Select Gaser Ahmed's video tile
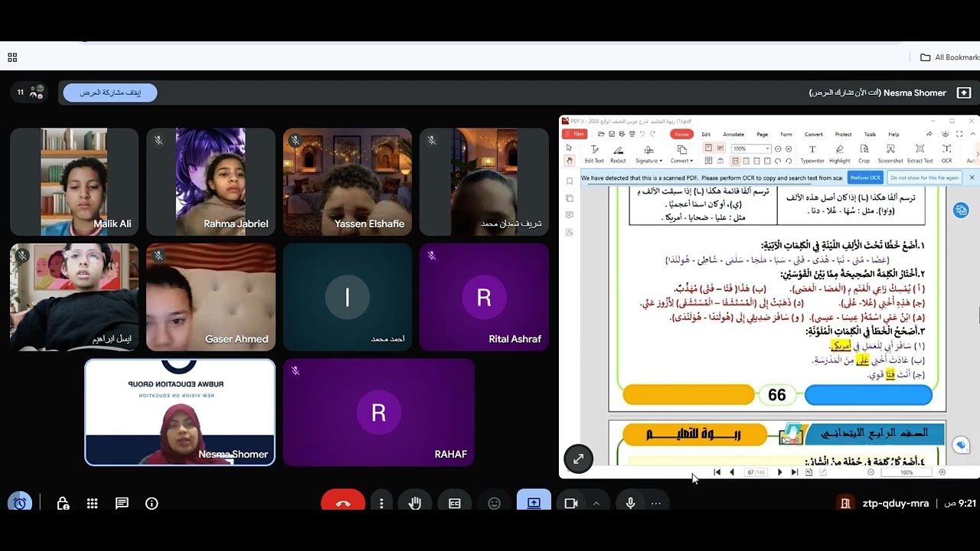 pyautogui.click(x=211, y=297)
